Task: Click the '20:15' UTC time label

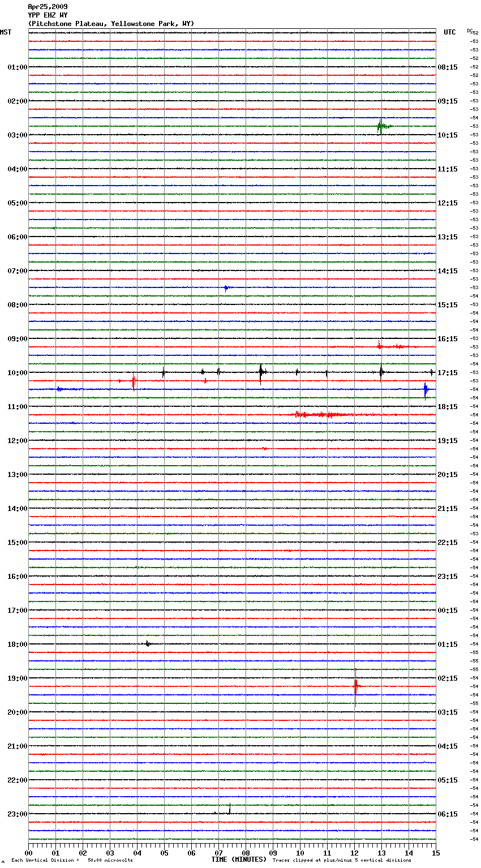Action: pos(448,475)
